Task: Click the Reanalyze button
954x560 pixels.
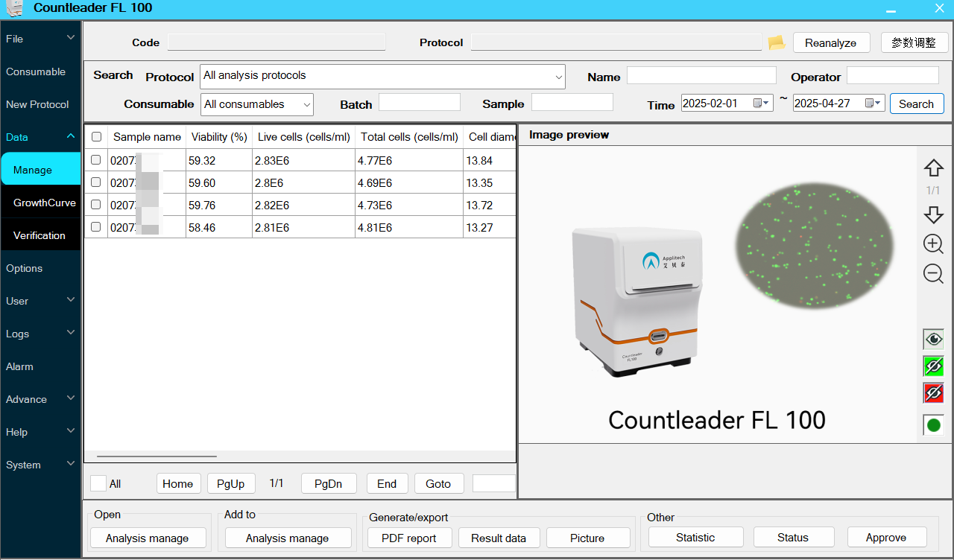Action: point(830,42)
